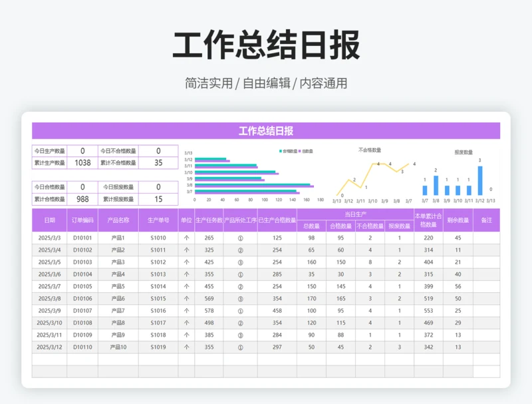532x404 pixels.
Task: Select the 当日生产 merged header
Action: pyautogui.click(x=355, y=214)
